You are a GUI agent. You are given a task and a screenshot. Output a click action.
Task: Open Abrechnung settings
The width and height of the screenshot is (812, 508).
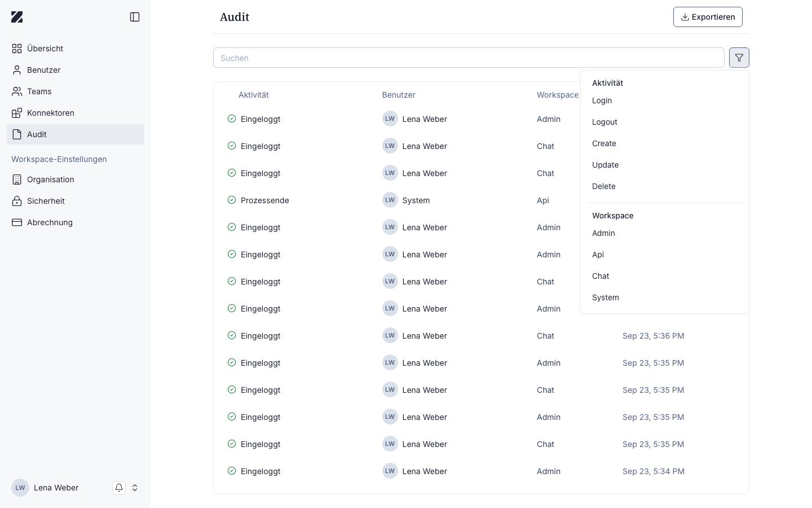pos(75,222)
